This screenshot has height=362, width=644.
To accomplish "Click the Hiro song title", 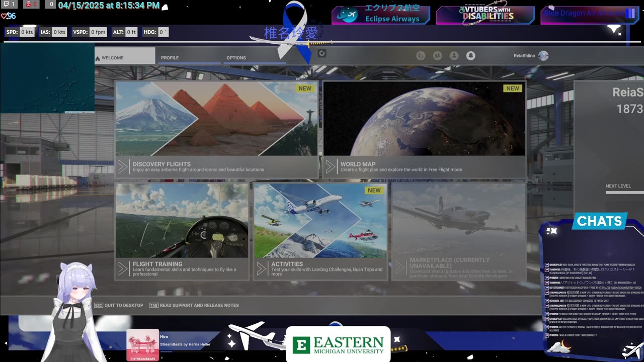I will coord(164,337).
